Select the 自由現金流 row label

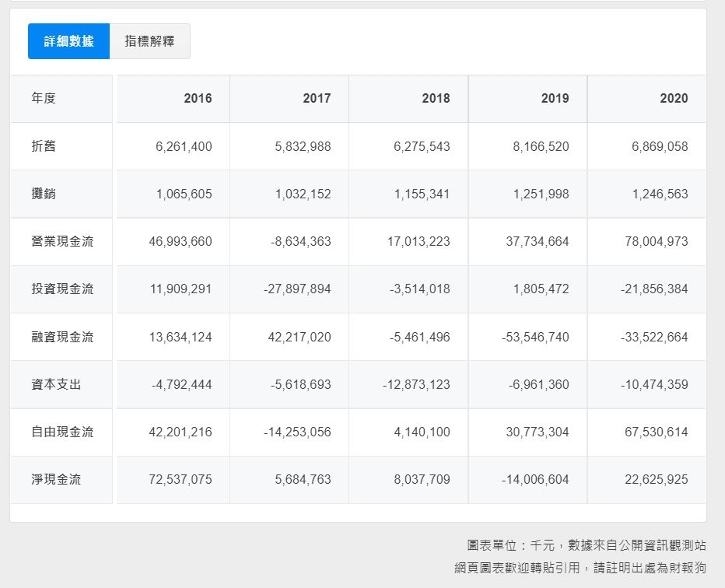pos(62,432)
